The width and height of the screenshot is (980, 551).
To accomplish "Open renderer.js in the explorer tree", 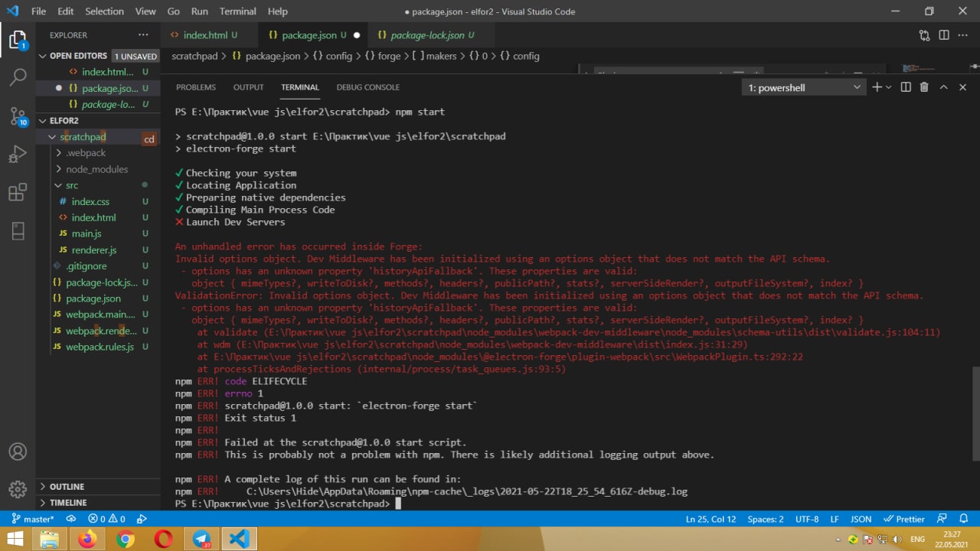I will pos(94,250).
